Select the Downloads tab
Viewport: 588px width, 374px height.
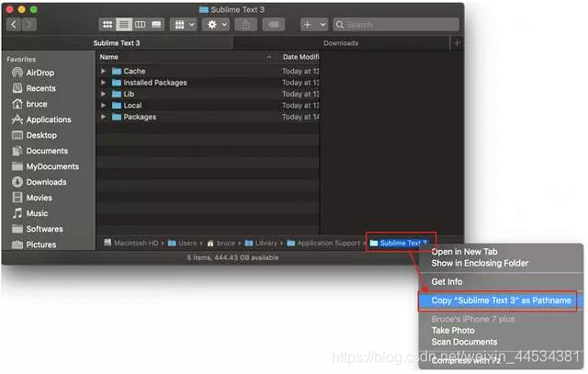tap(341, 43)
